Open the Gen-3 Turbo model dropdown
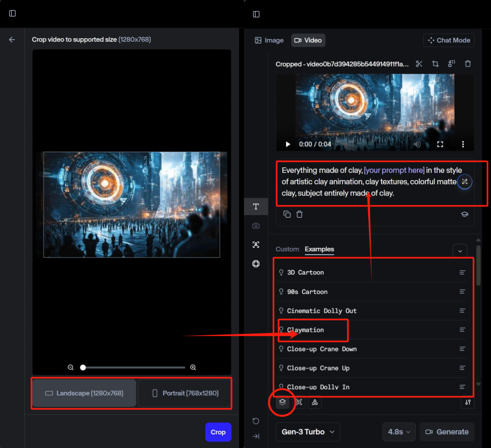The height and width of the screenshot is (448, 491). click(308, 432)
